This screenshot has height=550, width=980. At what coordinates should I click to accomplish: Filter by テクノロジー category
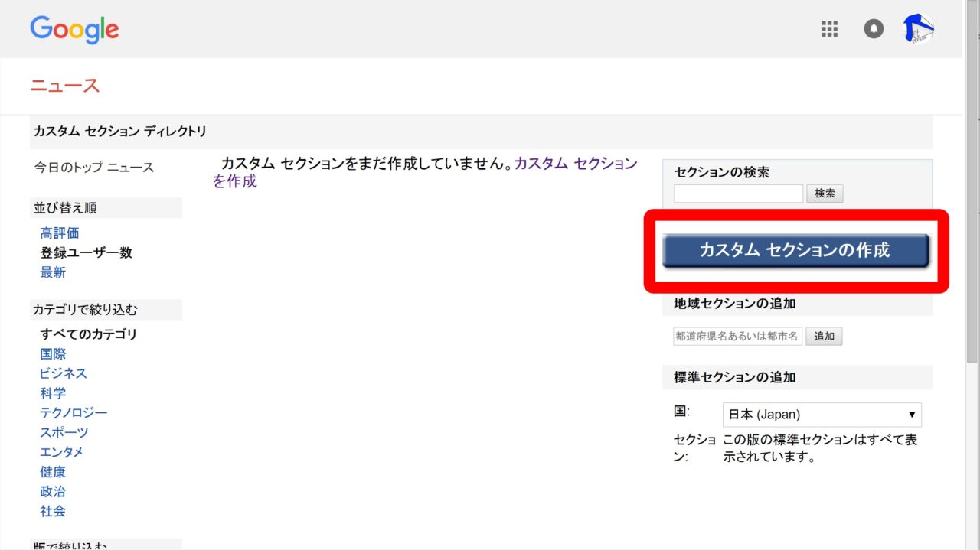coord(73,413)
